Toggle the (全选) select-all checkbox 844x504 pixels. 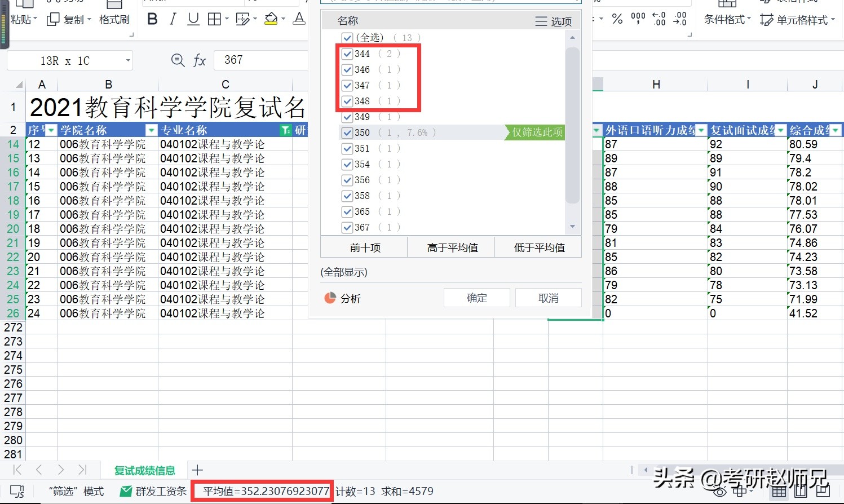coord(347,38)
